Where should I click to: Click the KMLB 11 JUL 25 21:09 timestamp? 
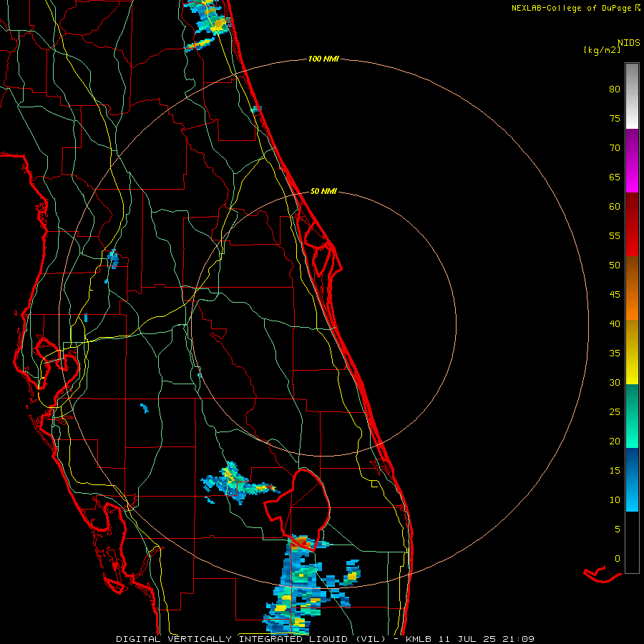470,639
